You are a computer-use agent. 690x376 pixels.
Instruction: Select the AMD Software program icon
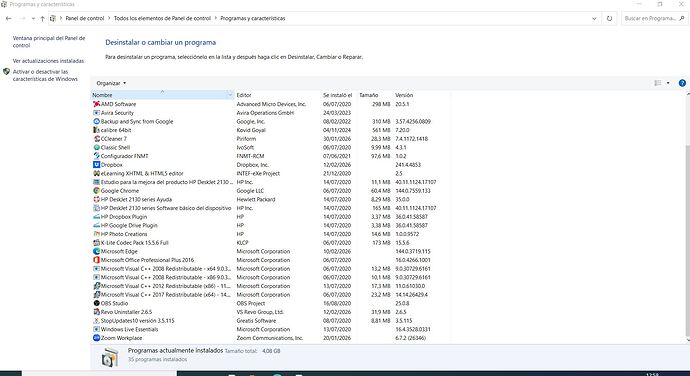[x=96, y=104]
